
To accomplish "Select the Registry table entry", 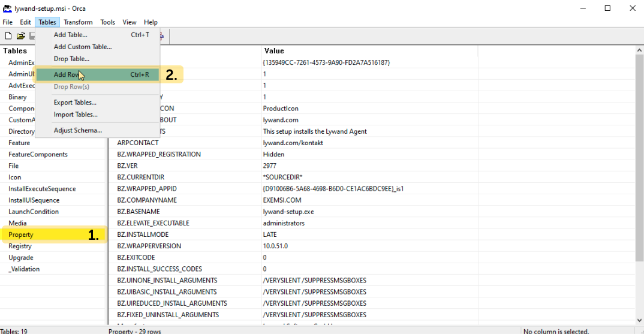I will [20, 246].
